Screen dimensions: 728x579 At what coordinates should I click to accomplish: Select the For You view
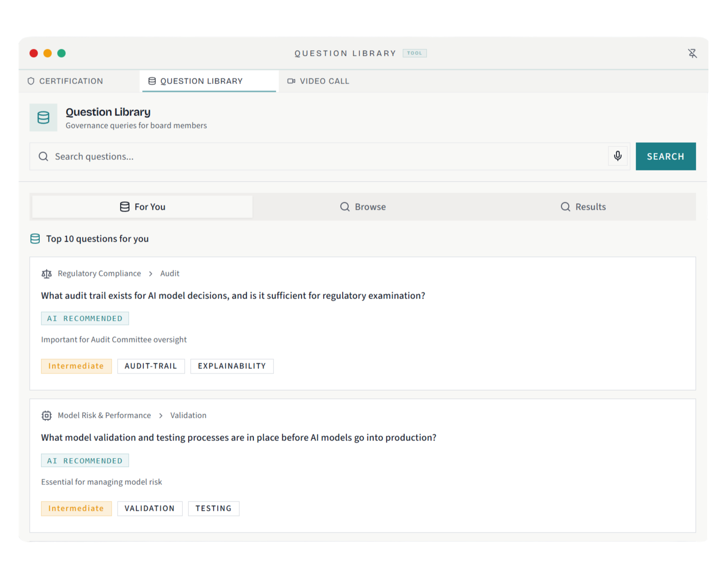point(142,207)
